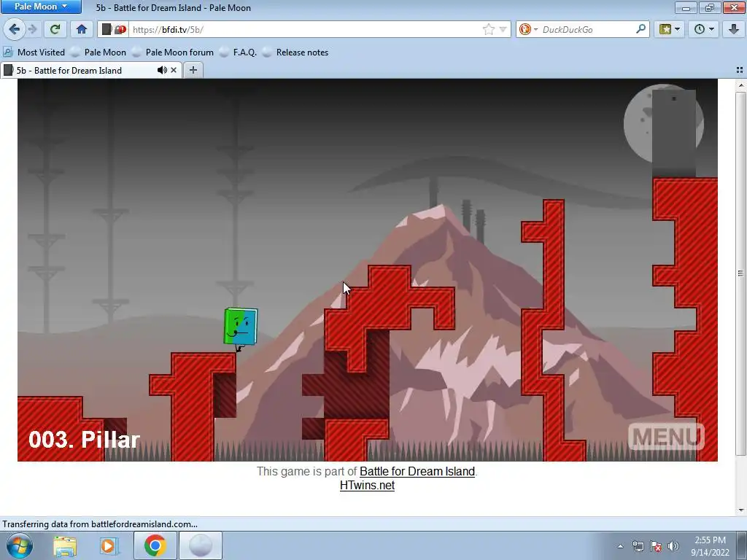
Task: Click the network tray icon
Action: pos(638,546)
